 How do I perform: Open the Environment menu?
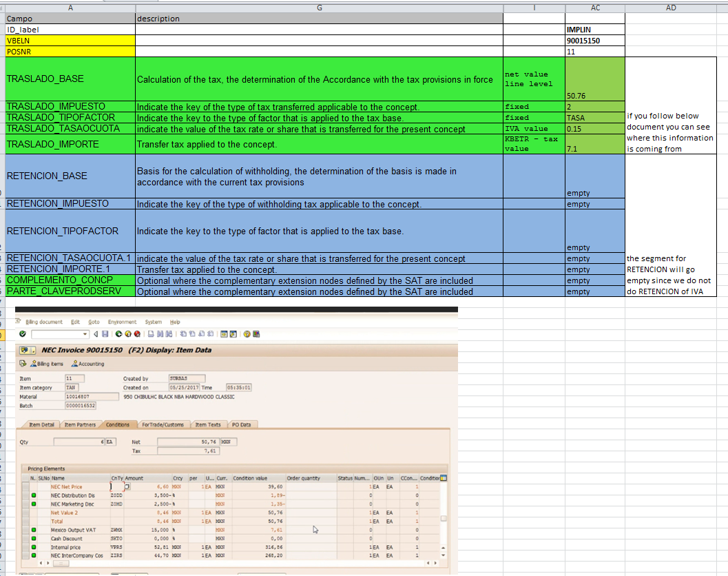121,322
